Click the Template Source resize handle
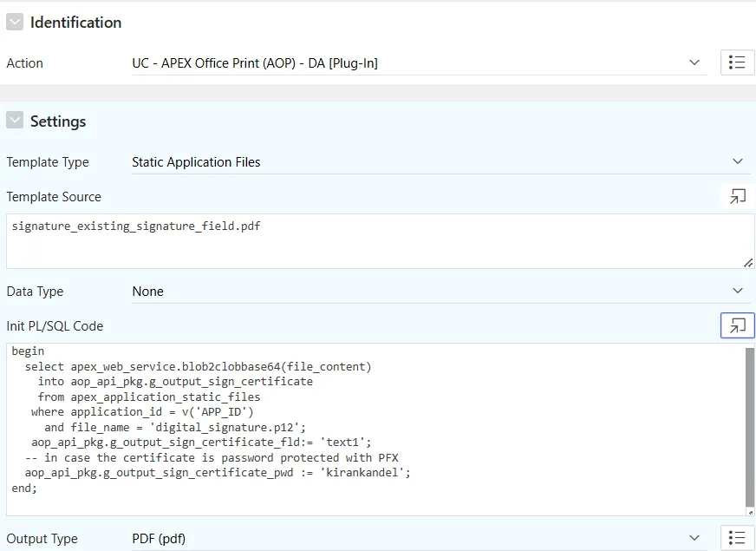Image resolution: width=756 pixels, height=551 pixels. click(748, 263)
